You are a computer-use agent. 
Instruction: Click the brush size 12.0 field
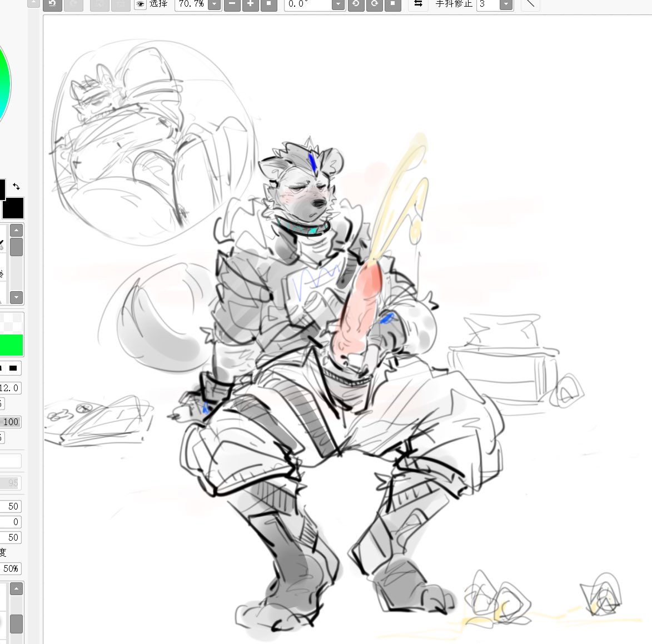point(10,388)
